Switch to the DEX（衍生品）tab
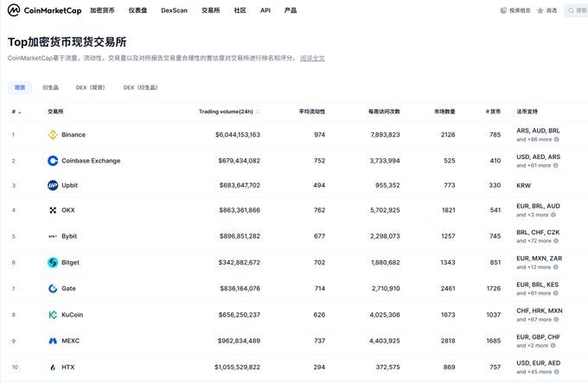Screen dimensions: 588x383 (140, 87)
